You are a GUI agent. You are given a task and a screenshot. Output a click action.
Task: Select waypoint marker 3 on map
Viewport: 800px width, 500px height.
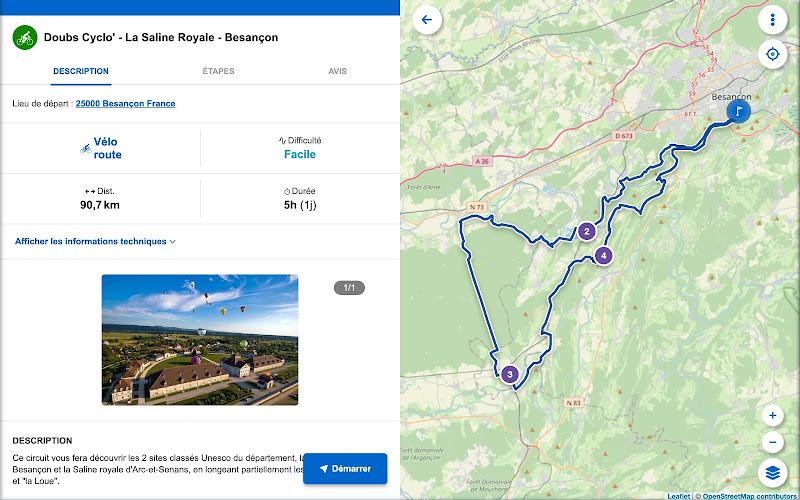510,375
